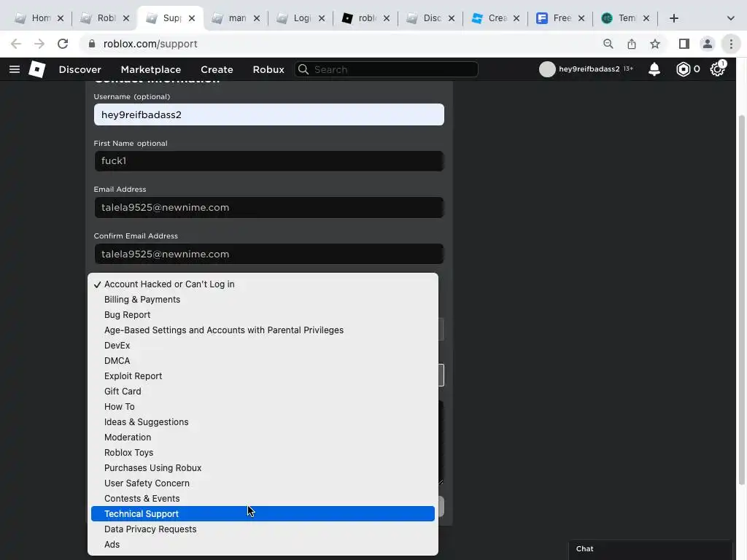The image size is (747, 560).
Task: Close the Login tab
Action: pos(322,18)
